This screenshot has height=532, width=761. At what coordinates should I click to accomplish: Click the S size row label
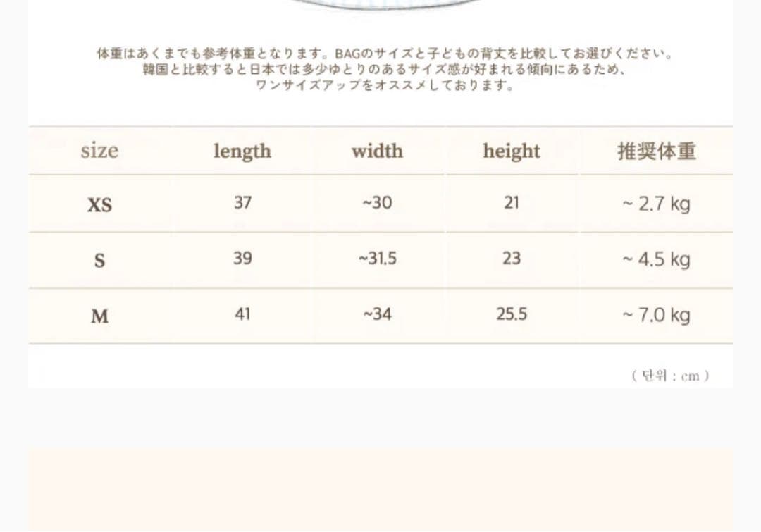pyautogui.click(x=99, y=261)
